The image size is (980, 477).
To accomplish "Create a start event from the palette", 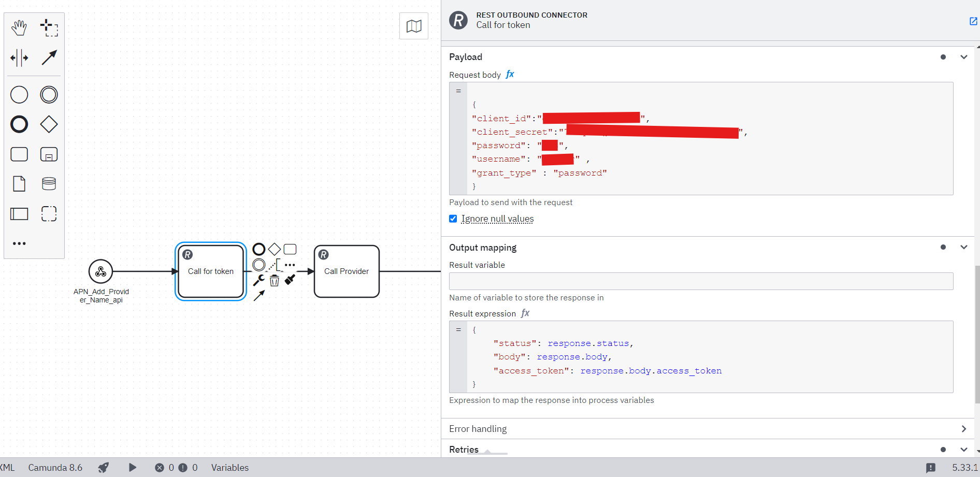I will [19, 94].
